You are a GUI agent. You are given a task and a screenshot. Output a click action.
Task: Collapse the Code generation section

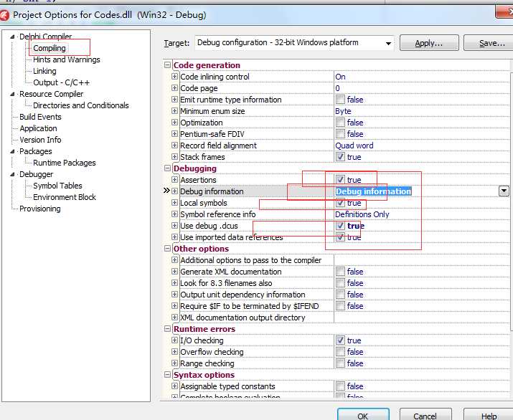(167, 65)
